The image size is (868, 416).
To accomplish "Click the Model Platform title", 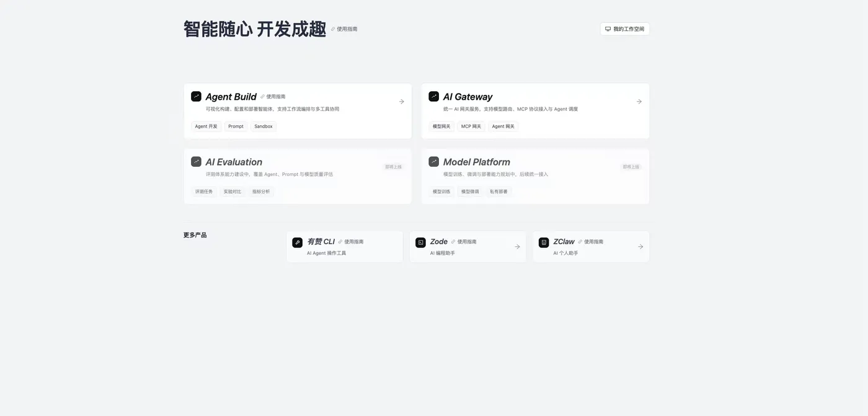I will click(x=477, y=162).
